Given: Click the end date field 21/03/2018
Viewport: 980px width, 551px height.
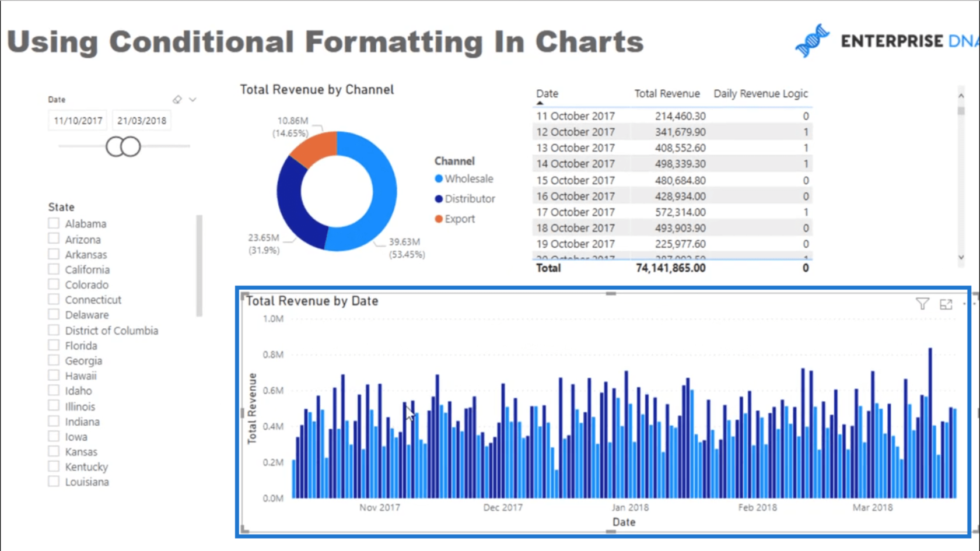Looking at the screenshot, I should [x=142, y=121].
